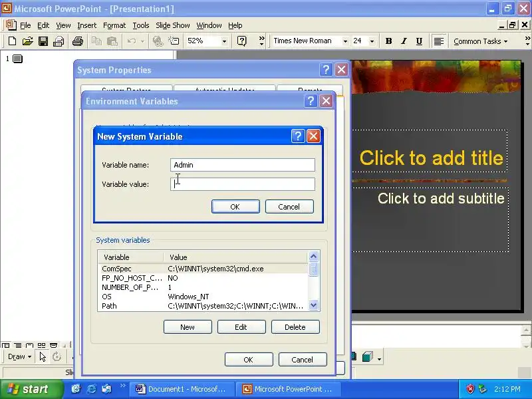532x399 pixels.
Task: Open a file with the Open folder icon
Action: (27, 41)
